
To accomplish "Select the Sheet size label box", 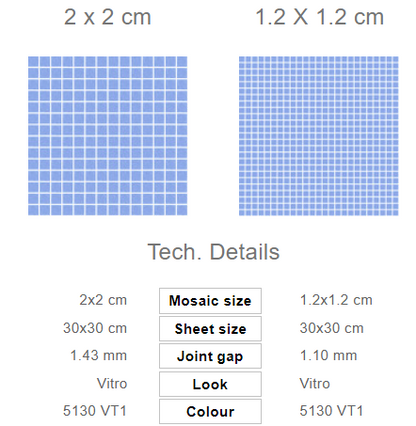I will (x=210, y=329).
